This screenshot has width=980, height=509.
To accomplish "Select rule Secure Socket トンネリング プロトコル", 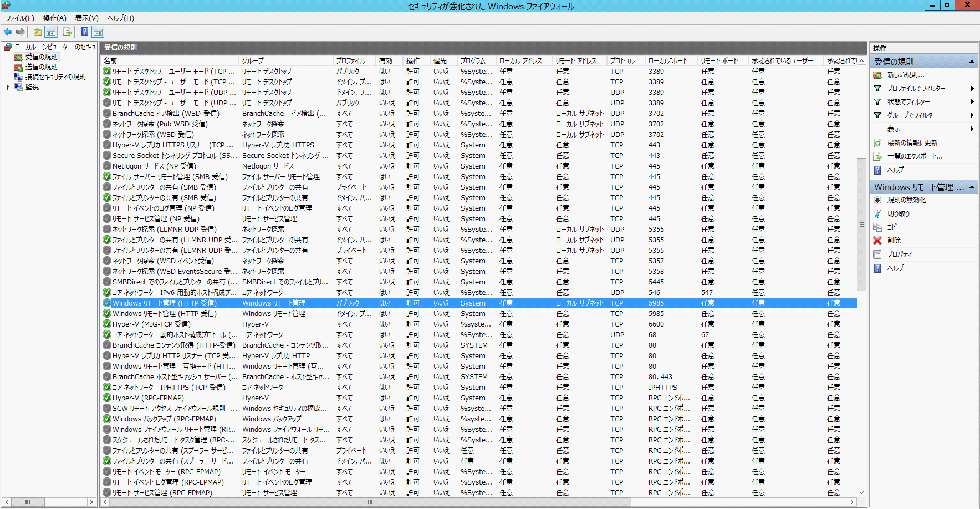I will pos(479,156).
